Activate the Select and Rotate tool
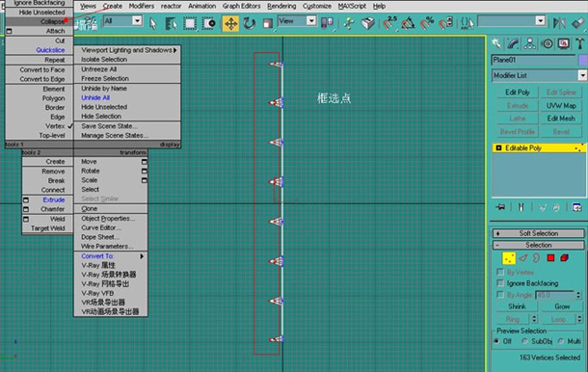Screen dimensions: 588x372 point(249,24)
